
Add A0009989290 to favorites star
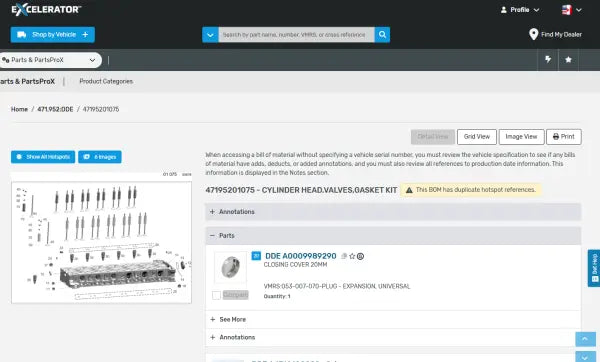click(x=352, y=256)
